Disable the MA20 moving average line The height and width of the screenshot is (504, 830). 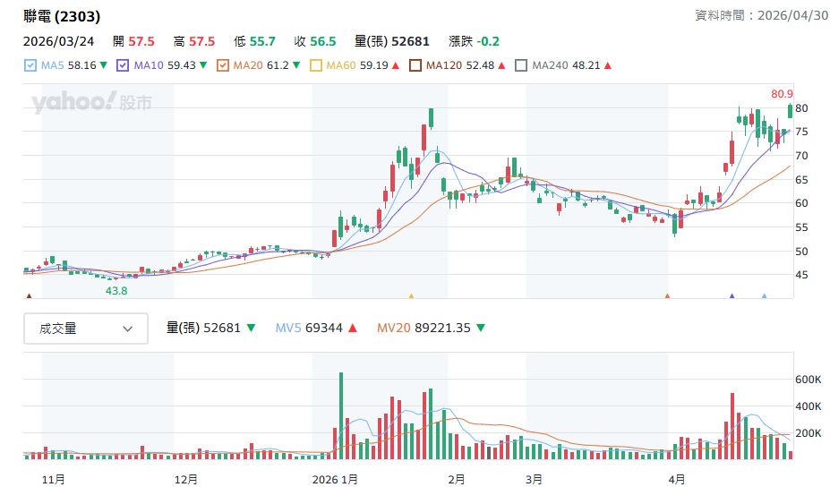click(223, 65)
